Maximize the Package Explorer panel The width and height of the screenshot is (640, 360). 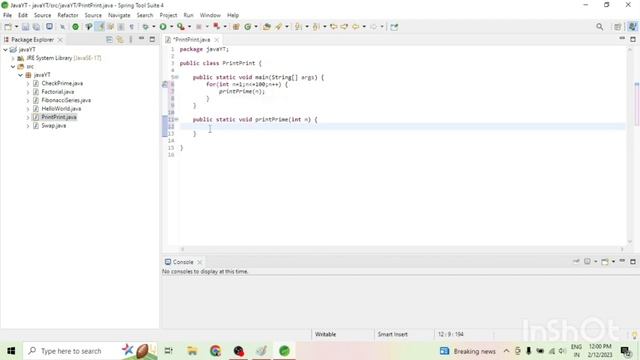tap(152, 39)
